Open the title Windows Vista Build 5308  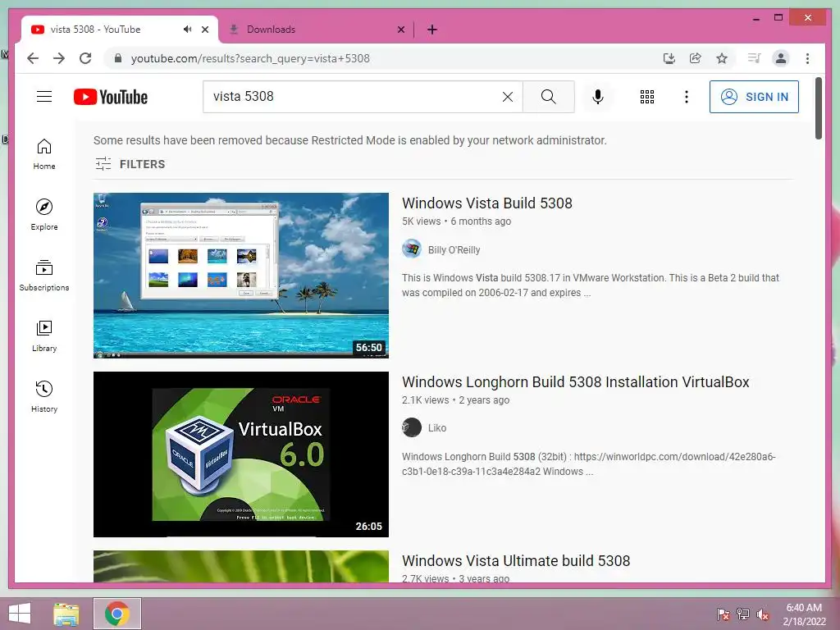(x=487, y=203)
